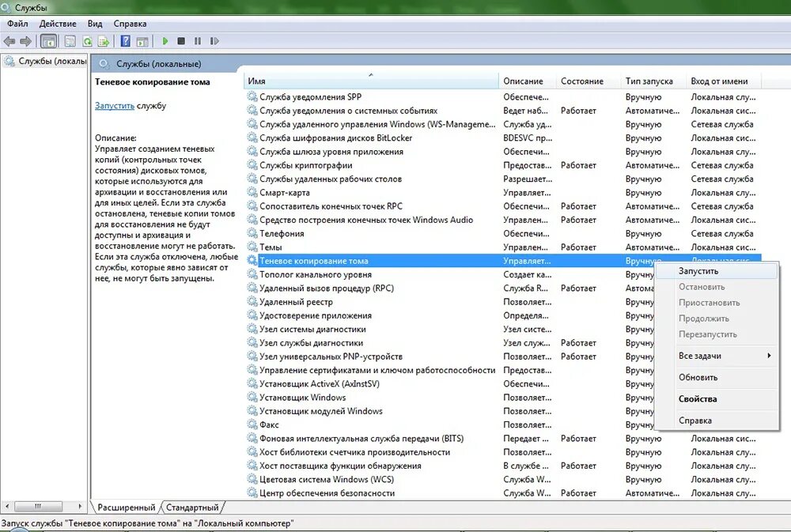Select the Службы (локальные) tree node

[47, 61]
